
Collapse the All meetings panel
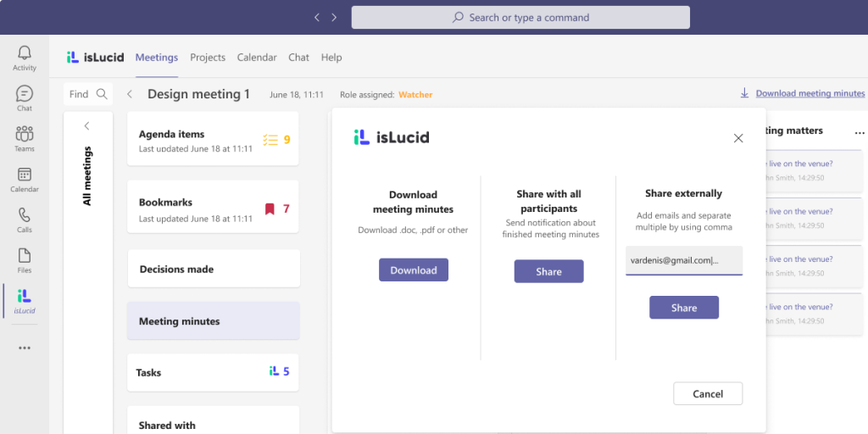pos(87,125)
